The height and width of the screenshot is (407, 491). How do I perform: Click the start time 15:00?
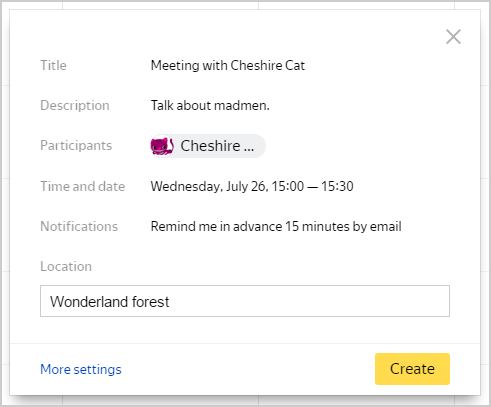point(288,186)
